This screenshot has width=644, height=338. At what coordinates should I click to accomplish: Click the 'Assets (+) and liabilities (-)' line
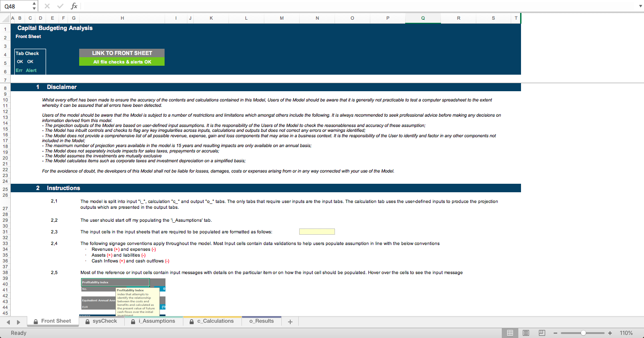click(x=119, y=255)
